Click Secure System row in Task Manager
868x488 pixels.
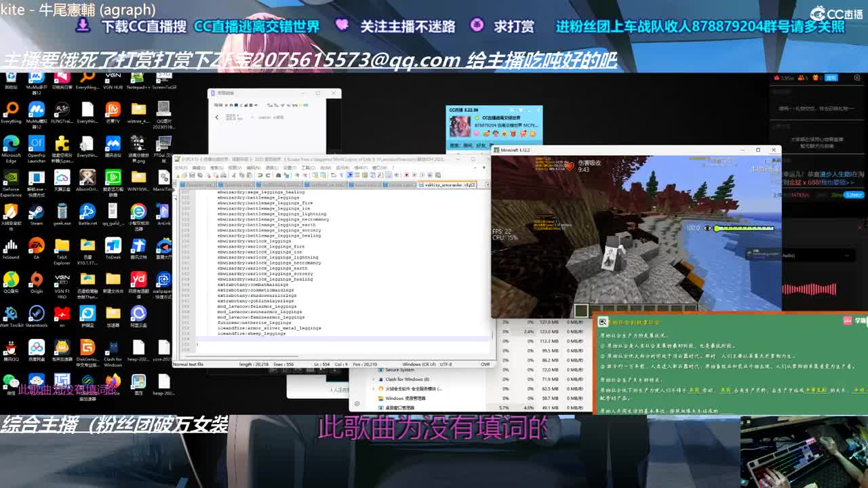pyautogui.click(x=399, y=370)
